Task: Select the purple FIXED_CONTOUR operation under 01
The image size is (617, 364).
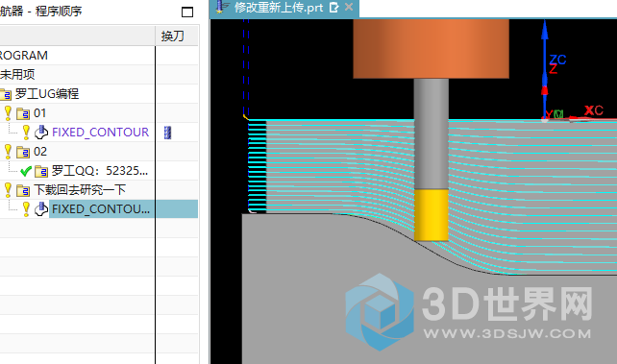Action: tap(100, 133)
